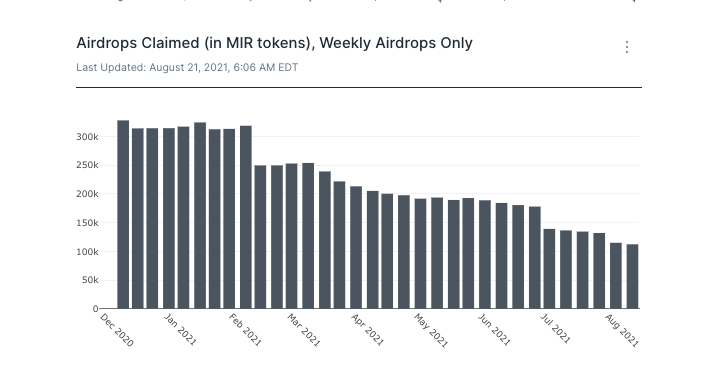Screen dimensions: 713x367
Task: Click the '250k' y-axis tick label
Action: click(x=87, y=165)
